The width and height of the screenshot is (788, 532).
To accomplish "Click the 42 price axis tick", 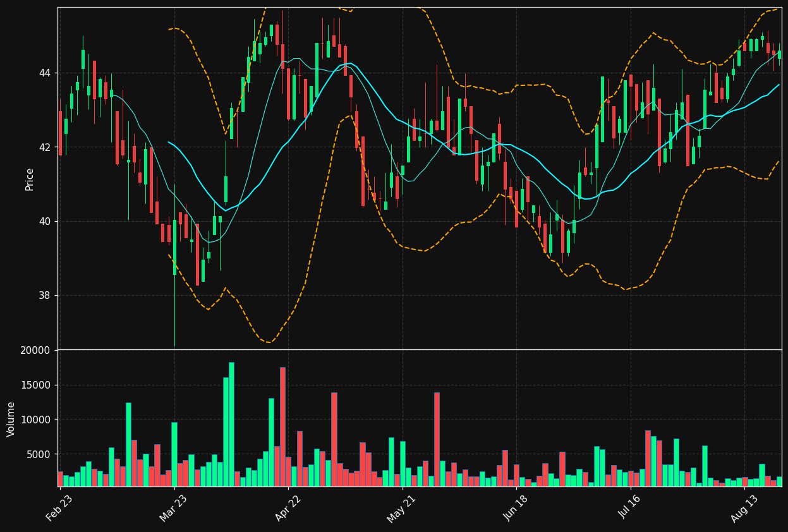I will pyautogui.click(x=45, y=147).
